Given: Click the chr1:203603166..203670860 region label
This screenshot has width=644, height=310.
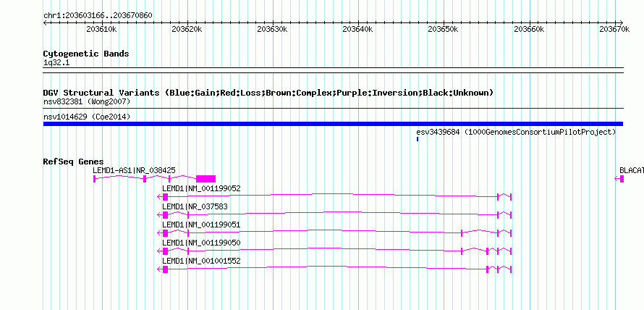Looking at the screenshot, I should click(x=98, y=16).
